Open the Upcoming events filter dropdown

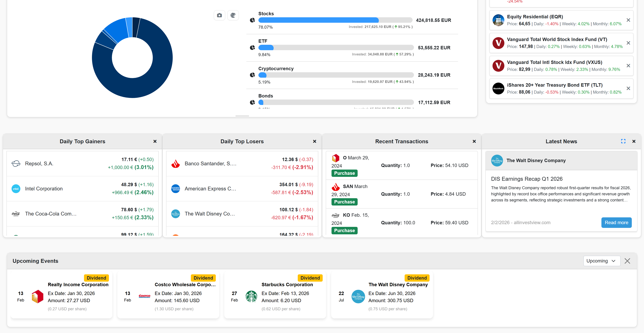601,261
